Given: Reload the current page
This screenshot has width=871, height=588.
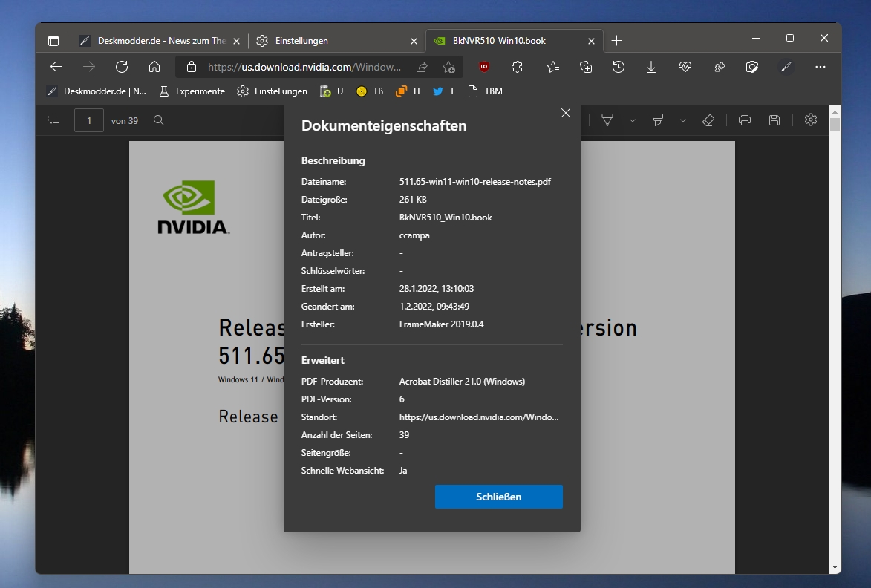Looking at the screenshot, I should (122, 67).
